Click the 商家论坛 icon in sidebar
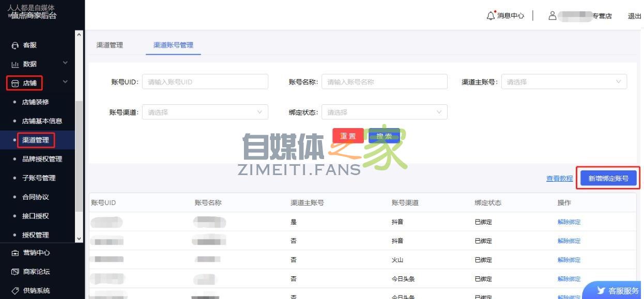This screenshot has height=299, width=644. [15, 272]
